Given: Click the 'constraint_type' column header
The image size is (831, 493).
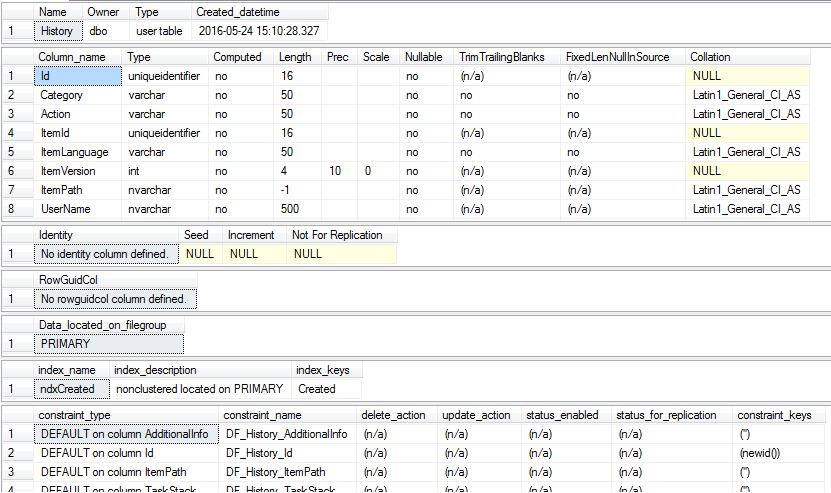Looking at the screenshot, I should pyautogui.click(x=127, y=415).
